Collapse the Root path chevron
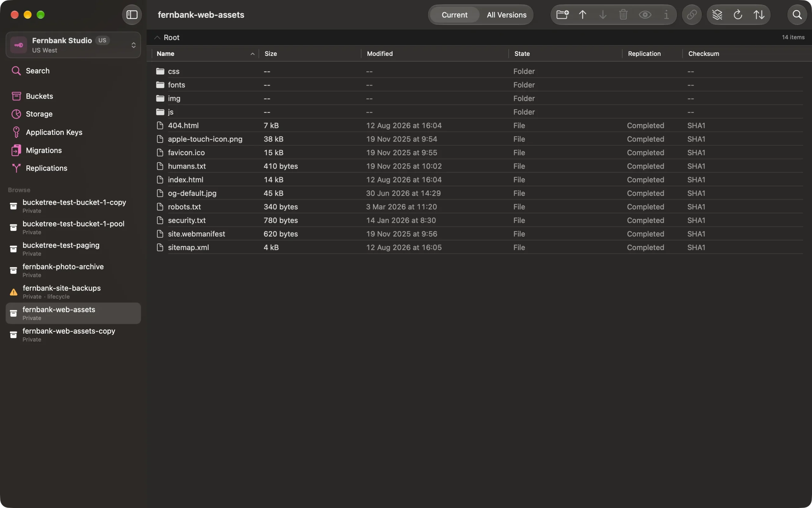This screenshot has height=508, width=812. click(x=157, y=38)
